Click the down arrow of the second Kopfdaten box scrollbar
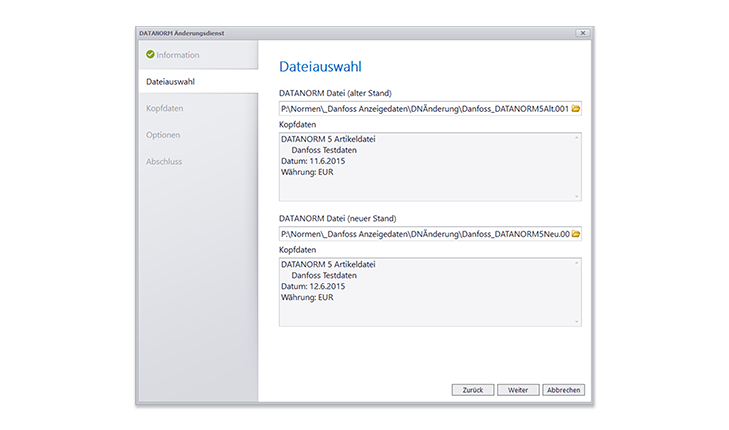 point(577,321)
